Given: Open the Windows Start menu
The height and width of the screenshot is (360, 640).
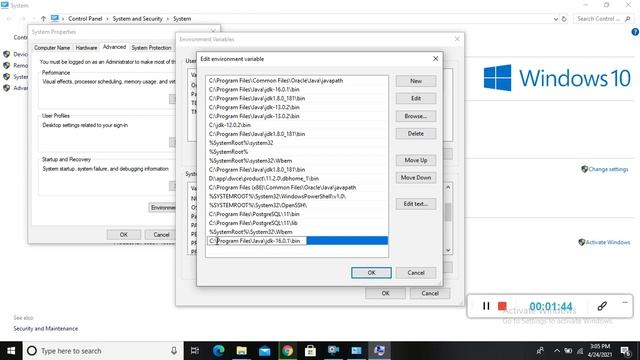Looking at the screenshot, I should tap(11, 351).
